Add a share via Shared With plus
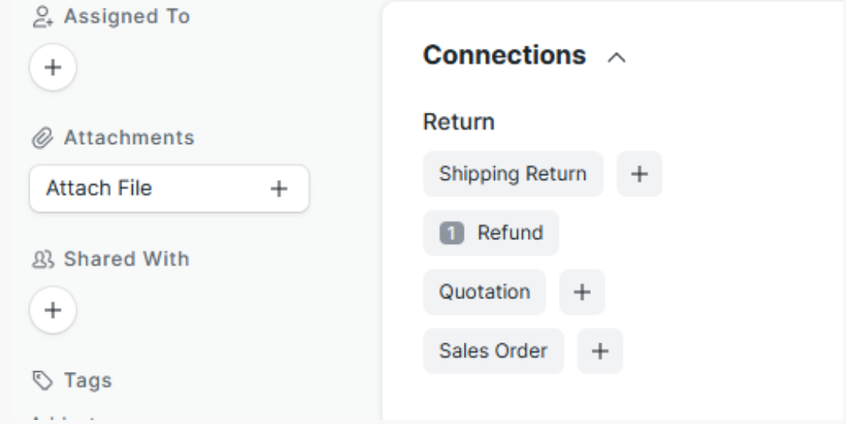This screenshot has width=846, height=424. coord(53,309)
